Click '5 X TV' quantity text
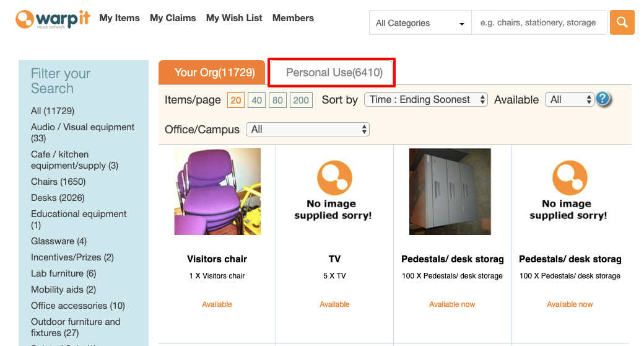 pyautogui.click(x=334, y=276)
